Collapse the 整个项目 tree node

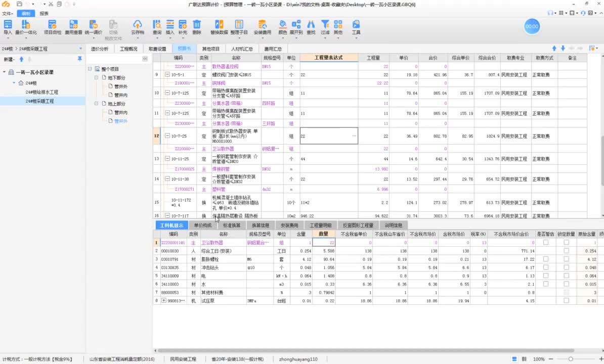pyautogui.click(x=90, y=69)
